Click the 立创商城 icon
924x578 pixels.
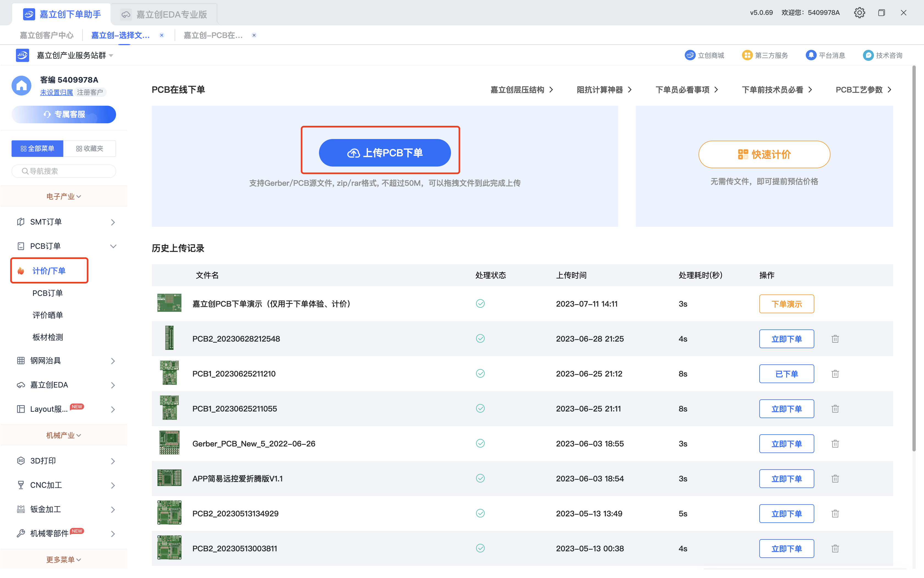[690, 55]
